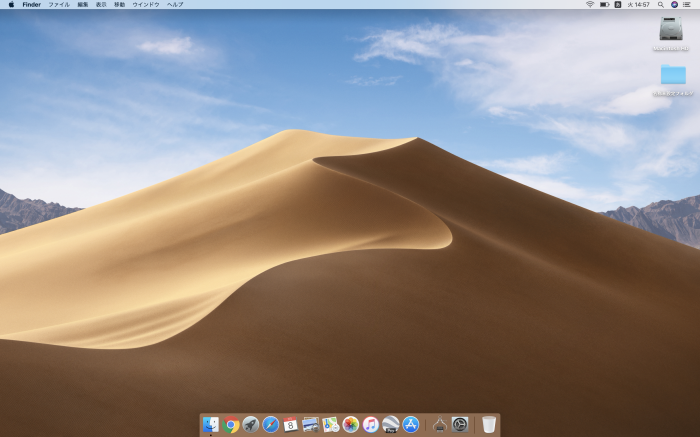Open the Apple menu
The width and height of the screenshot is (700, 437).
[11, 4]
